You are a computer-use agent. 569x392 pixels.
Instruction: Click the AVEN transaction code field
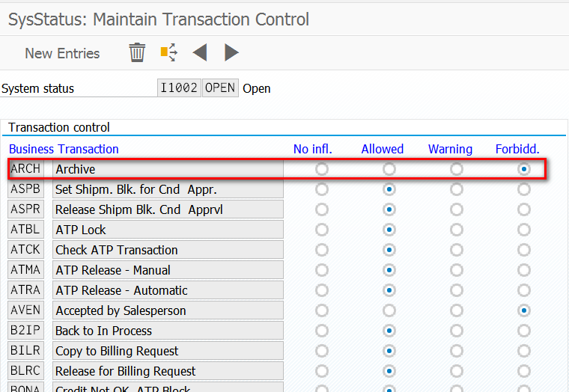pyautogui.click(x=25, y=310)
